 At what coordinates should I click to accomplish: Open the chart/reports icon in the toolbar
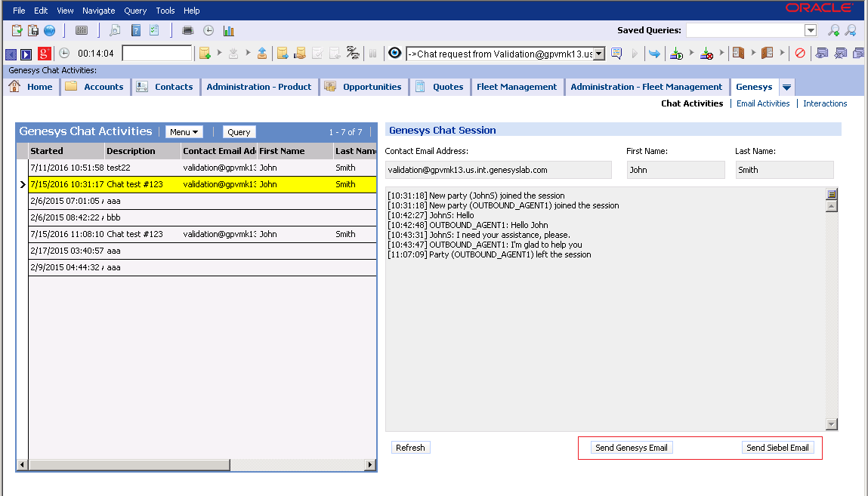(227, 30)
